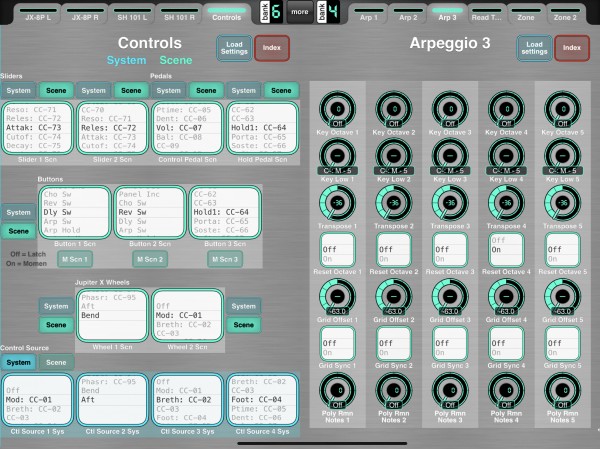The image size is (600, 449).
Task: Click the Key Low 1 knob
Action: (x=338, y=156)
